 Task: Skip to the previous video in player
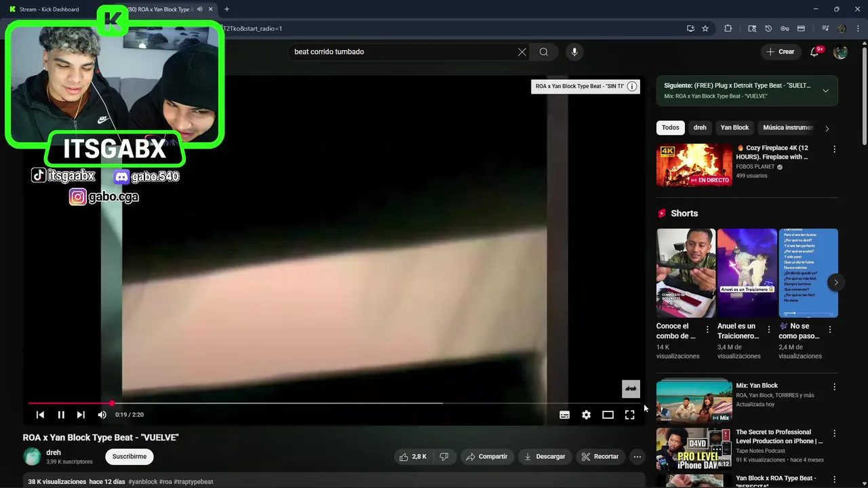[x=40, y=415]
